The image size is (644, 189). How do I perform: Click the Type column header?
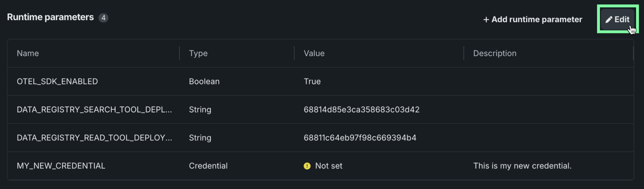click(x=198, y=53)
